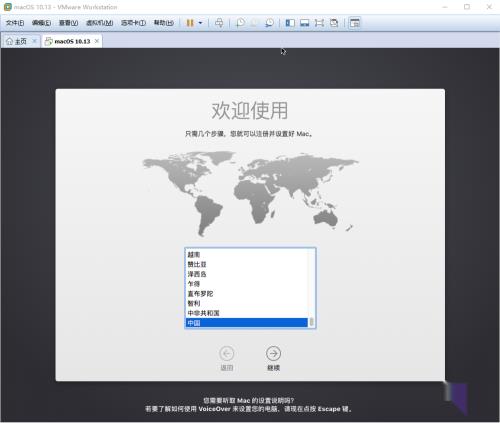
Task: Open the snapshot manager icon
Action: 269,23
